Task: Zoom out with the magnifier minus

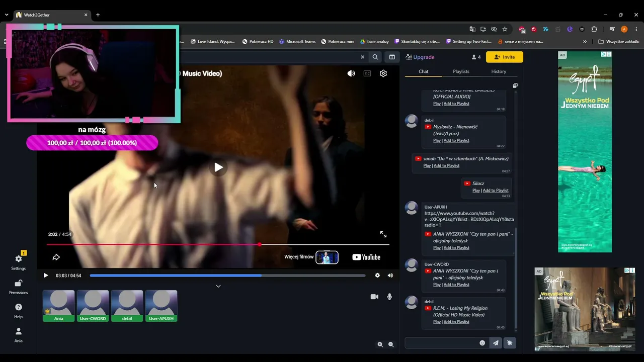Action: coord(391,344)
